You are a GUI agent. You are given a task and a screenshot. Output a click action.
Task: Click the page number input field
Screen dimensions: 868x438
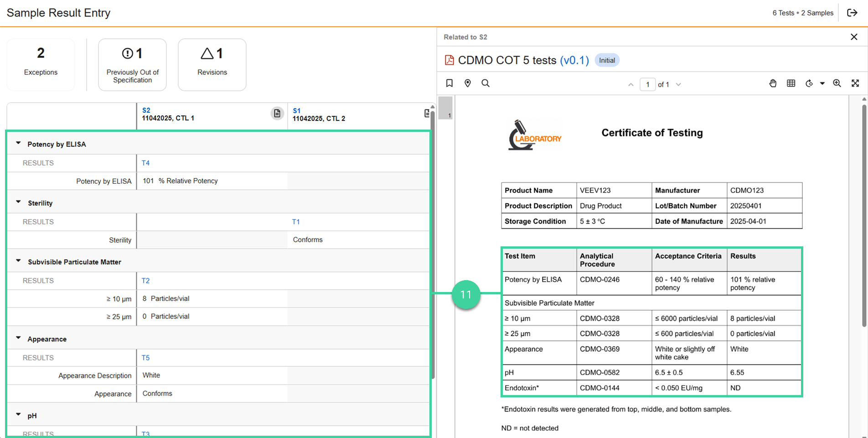pyautogui.click(x=647, y=84)
